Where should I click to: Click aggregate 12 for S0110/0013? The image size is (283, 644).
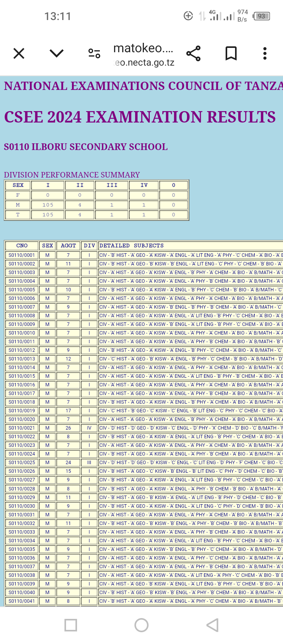coord(68,359)
